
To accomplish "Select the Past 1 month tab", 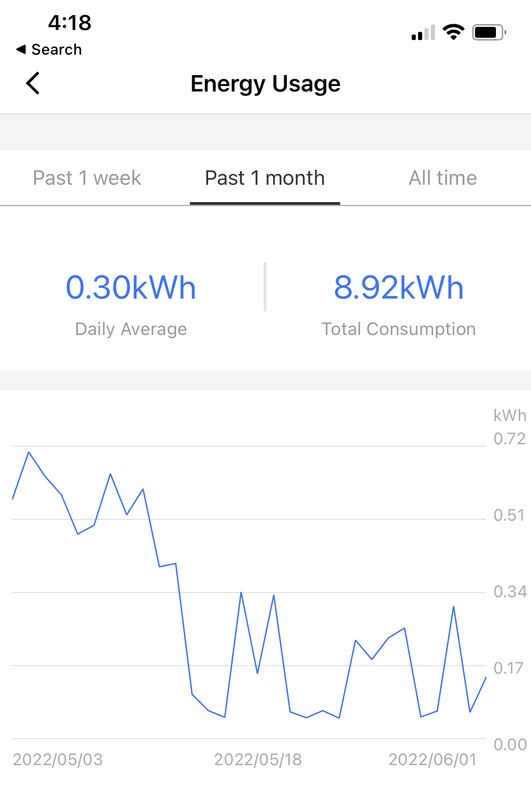I will pos(265,178).
